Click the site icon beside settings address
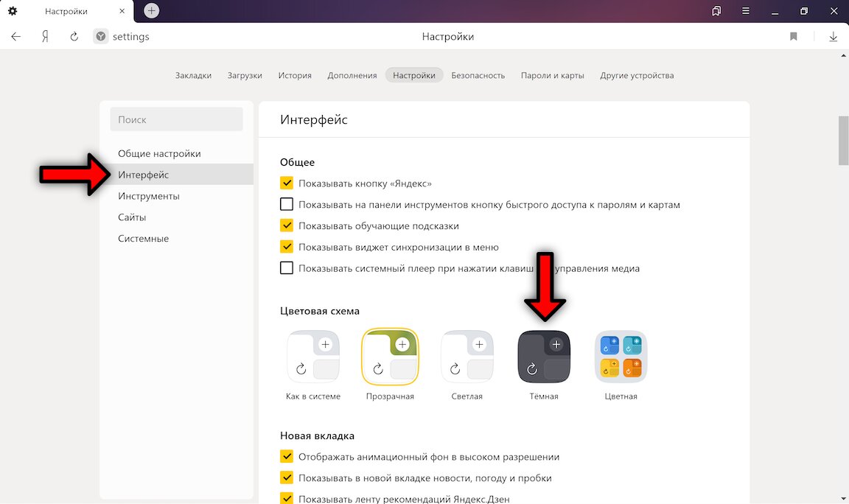 point(101,36)
